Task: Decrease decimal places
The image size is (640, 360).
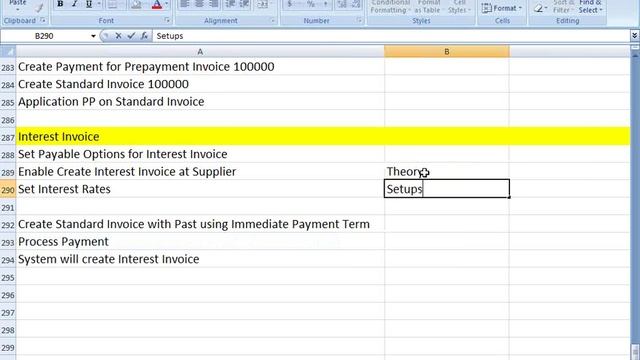Action: coord(356,4)
